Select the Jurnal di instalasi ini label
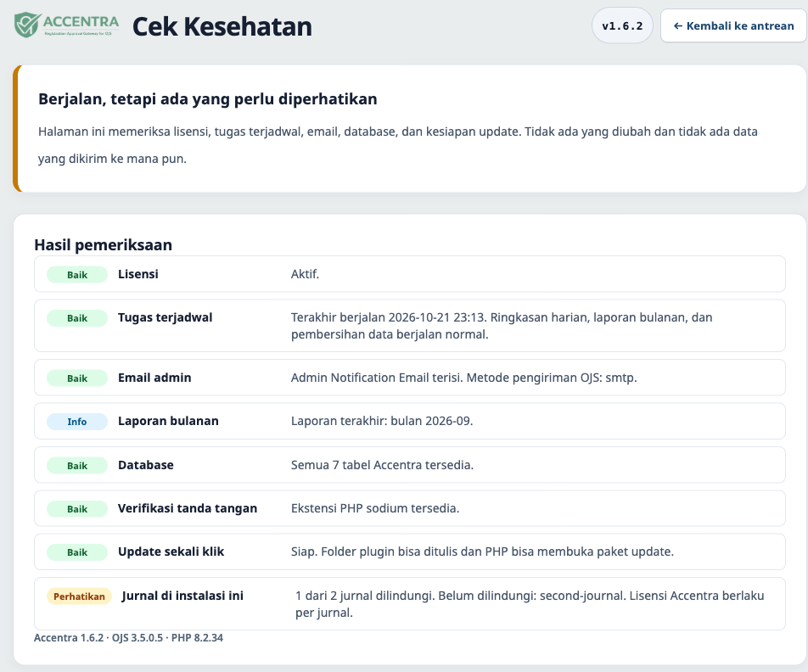Screen dimensions: 808x672 point(182,596)
